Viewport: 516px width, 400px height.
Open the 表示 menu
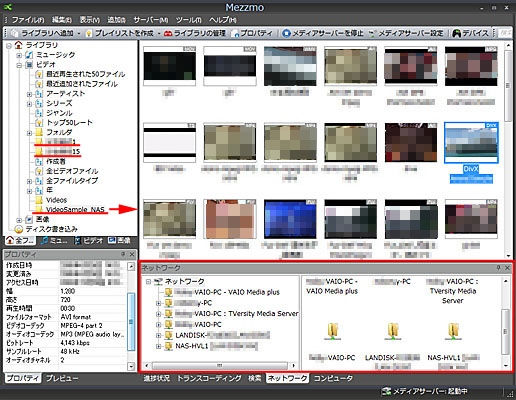[x=90, y=20]
